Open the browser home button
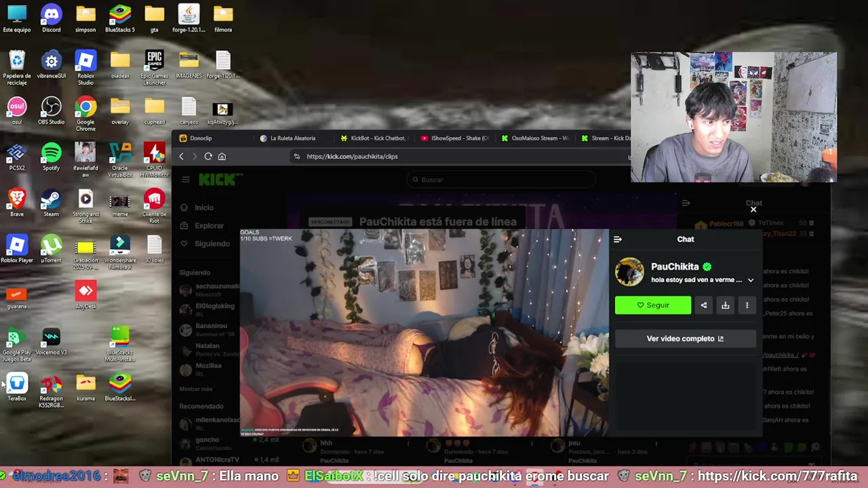This screenshot has height=488, width=868. click(x=222, y=157)
